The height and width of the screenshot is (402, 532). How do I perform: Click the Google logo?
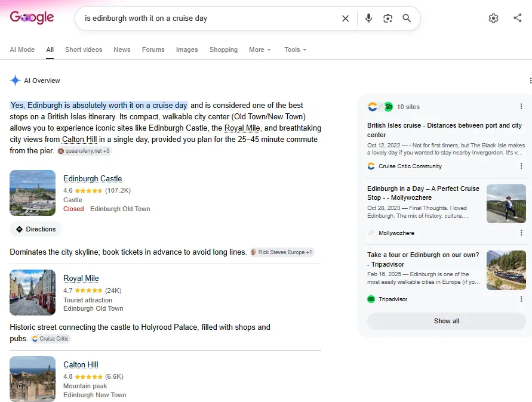(x=32, y=17)
